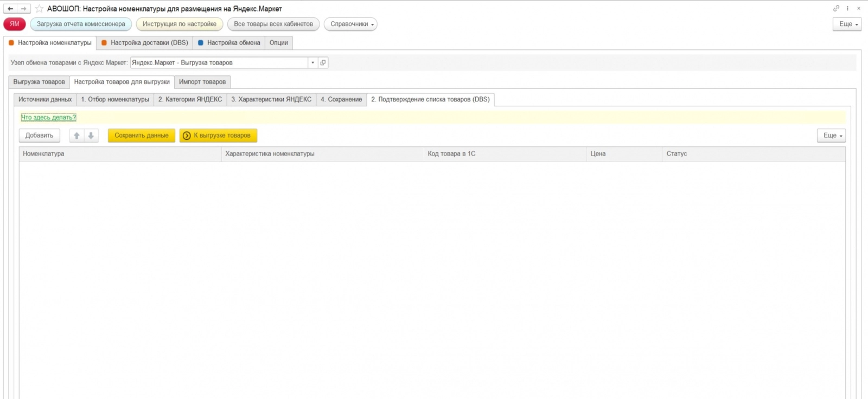Open the table toolbar Еще menu

click(x=831, y=136)
